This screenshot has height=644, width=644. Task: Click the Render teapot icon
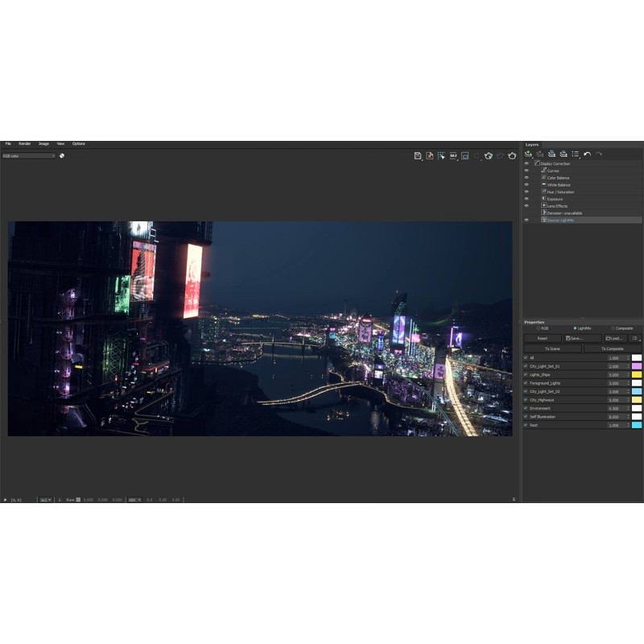(511, 155)
